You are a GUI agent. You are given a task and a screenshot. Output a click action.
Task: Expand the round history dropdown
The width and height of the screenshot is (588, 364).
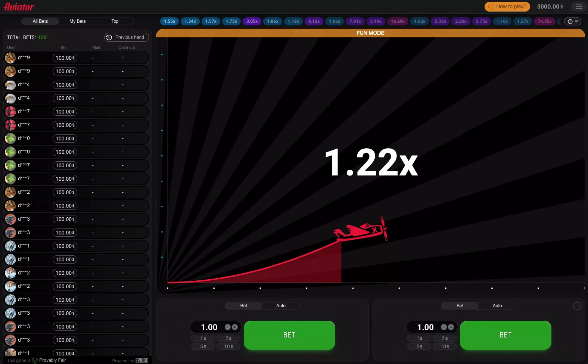(x=572, y=21)
